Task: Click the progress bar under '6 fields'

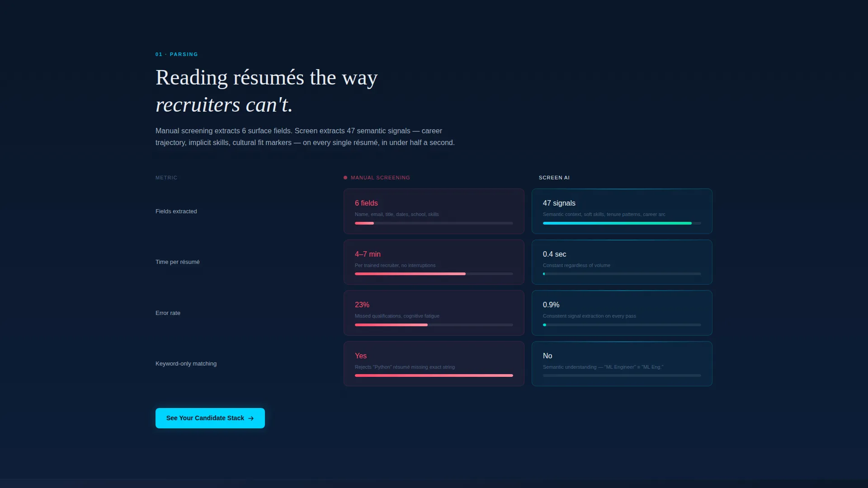Action: 434,223
